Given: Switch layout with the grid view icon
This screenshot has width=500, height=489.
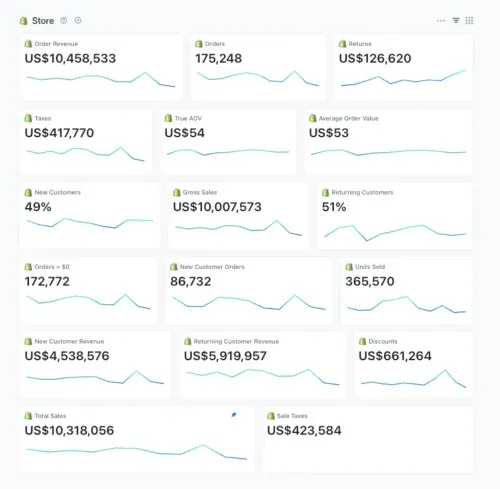Looking at the screenshot, I should click(x=469, y=21).
